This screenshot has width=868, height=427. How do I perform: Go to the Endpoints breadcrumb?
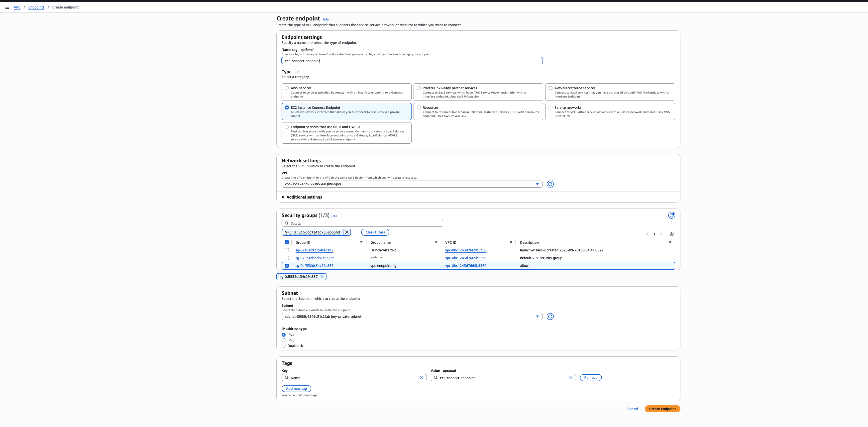(36, 7)
